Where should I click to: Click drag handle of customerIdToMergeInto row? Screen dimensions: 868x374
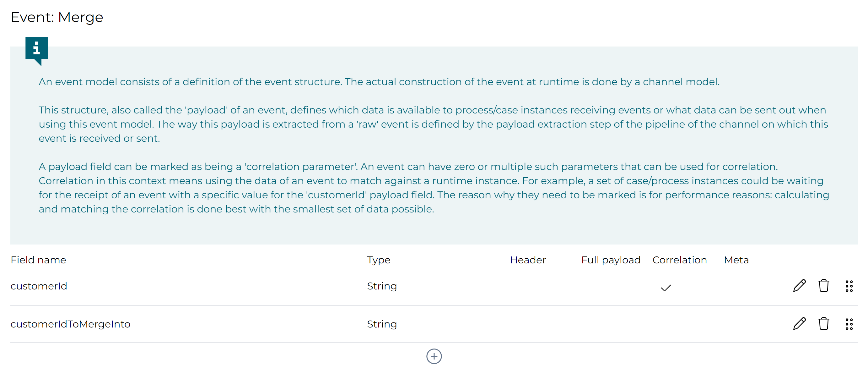(849, 324)
